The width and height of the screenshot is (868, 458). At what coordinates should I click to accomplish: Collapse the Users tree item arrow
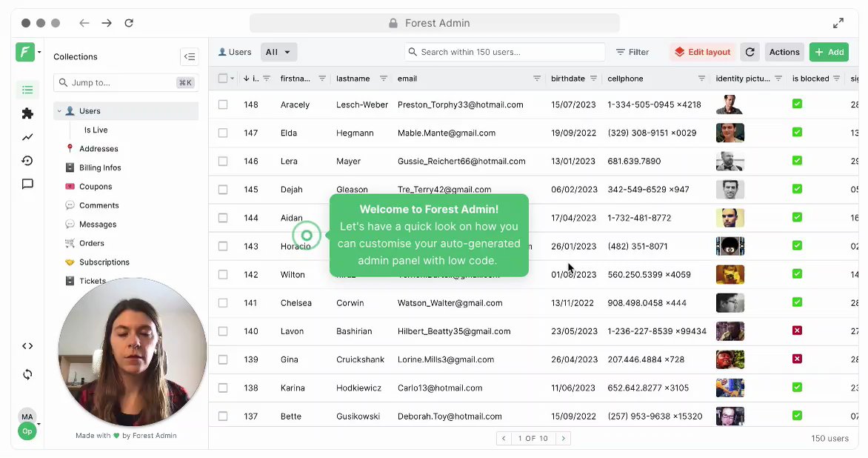(x=59, y=110)
